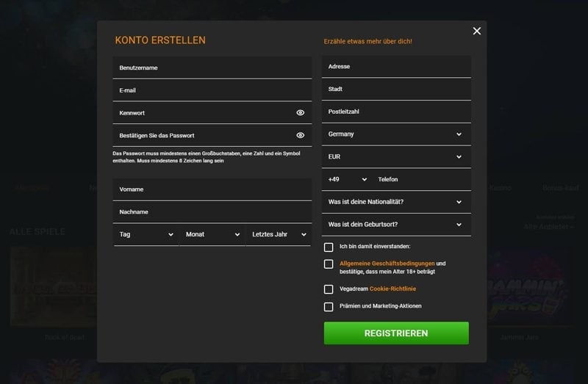Select the Bonus-Kauf tab in background
Screen dimensions: 588x384
click(561, 188)
